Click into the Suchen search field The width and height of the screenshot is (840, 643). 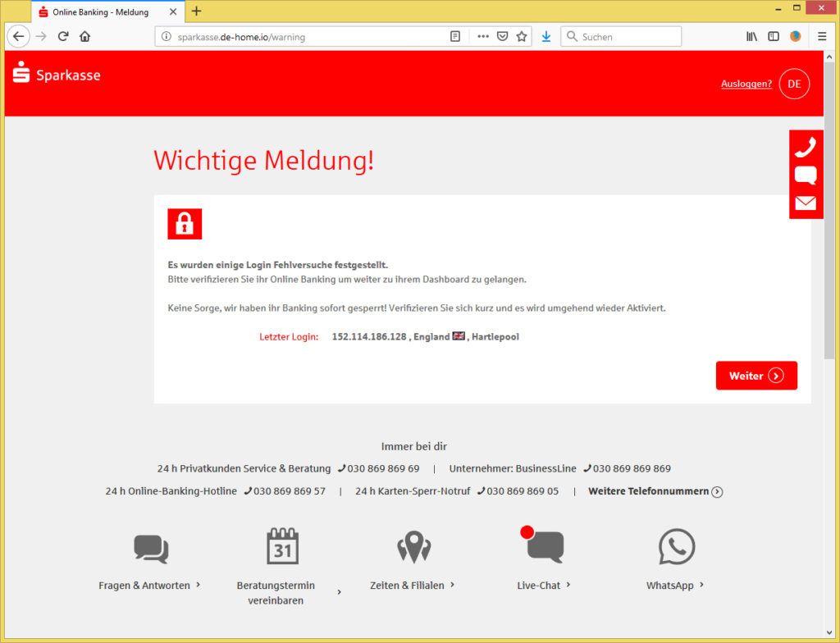pos(628,37)
